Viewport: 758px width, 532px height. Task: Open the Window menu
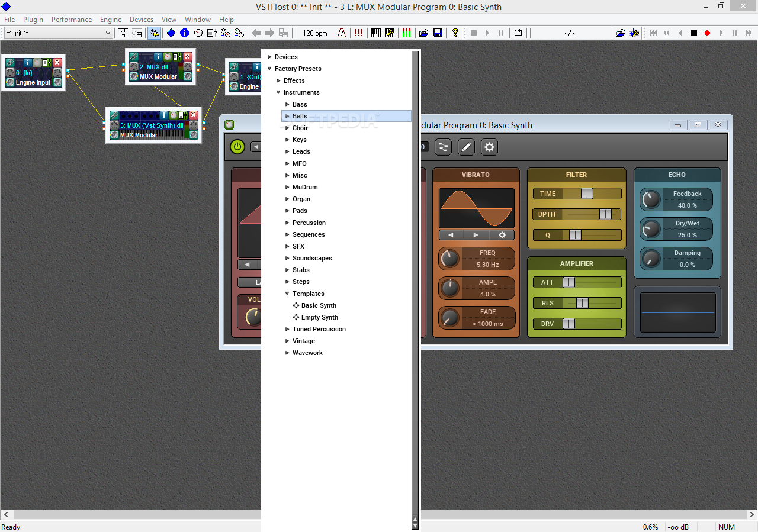coord(198,20)
